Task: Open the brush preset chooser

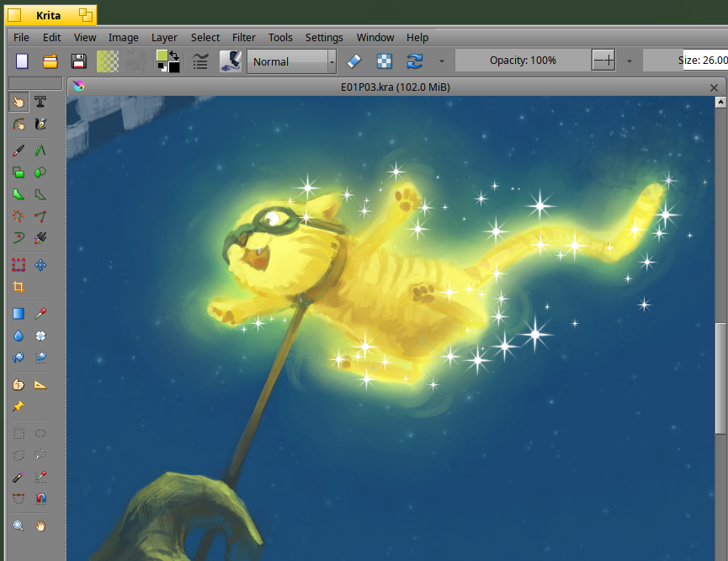Action: point(231,61)
